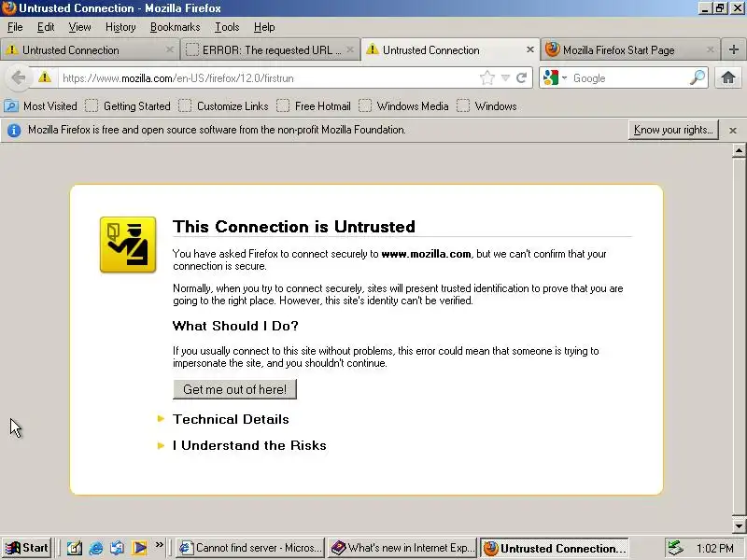Click the blue info icon in notification bar

(14, 130)
